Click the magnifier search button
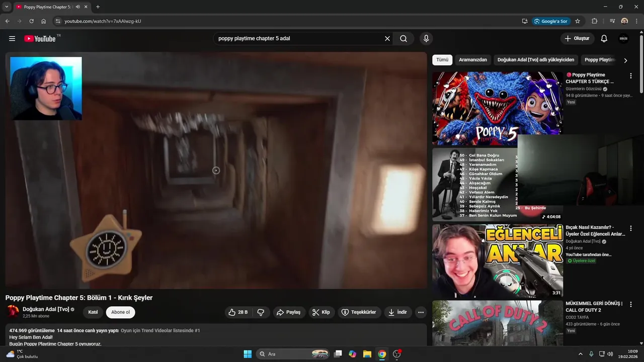The height and width of the screenshot is (362, 644). click(404, 39)
